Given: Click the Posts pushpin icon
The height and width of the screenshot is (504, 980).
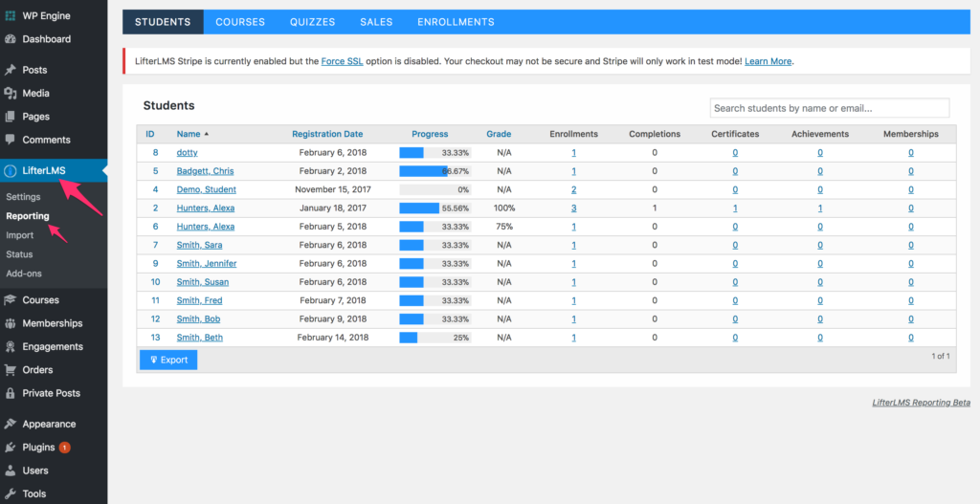Looking at the screenshot, I should click(x=10, y=70).
